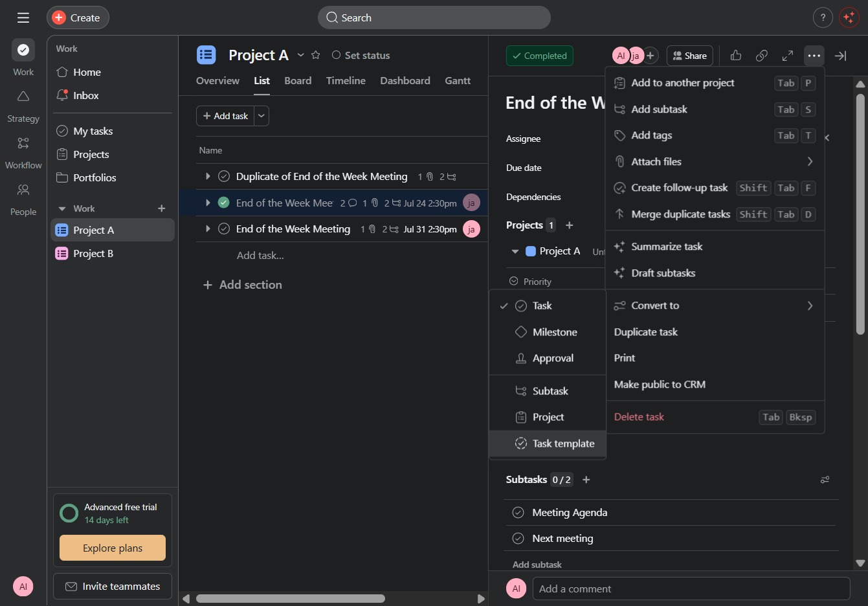Screen dimensions: 868x606
Task: Click Project A blue color square
Action: (x=531, y=251)
